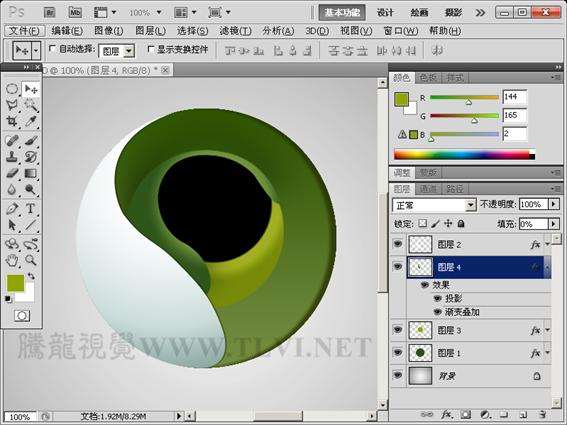Toggle 渐变叠加 gradient overlay effect visibility
Screen dimensions: 567x425
pyautogui.click(x=438, y=312)
